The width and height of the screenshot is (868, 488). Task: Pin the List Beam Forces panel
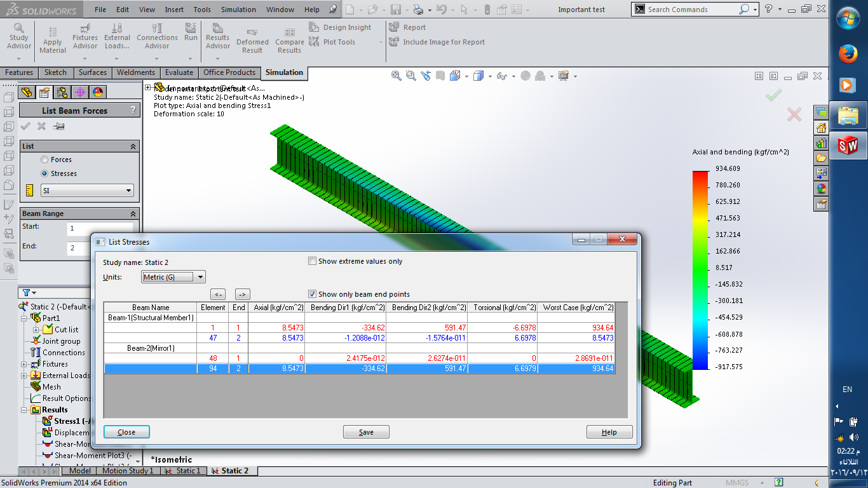[x=58, y=126]
